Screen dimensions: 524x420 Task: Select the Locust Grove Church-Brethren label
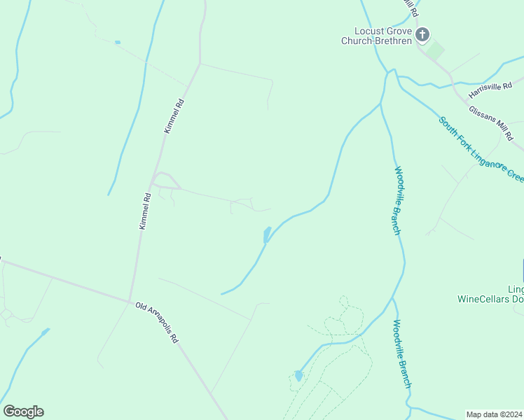377,36
